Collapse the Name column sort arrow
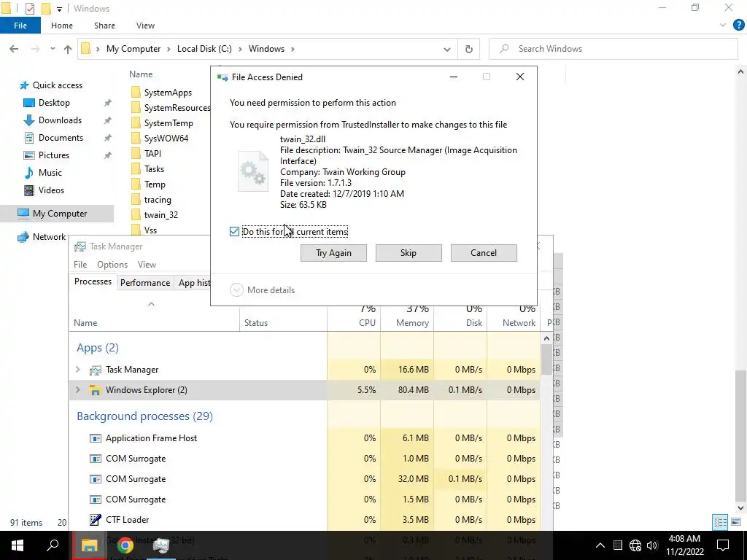747x560 pixels. pos(151,304)
